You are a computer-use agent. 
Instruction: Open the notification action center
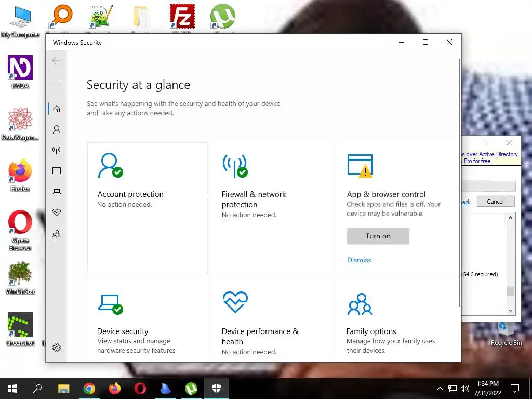point(515,389)
